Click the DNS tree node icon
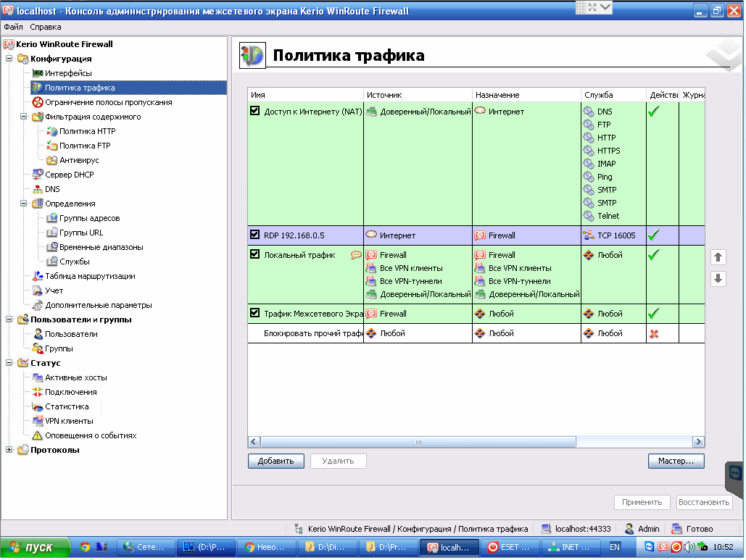This screenshot has width=746, height=560. (x=38, y=189)
